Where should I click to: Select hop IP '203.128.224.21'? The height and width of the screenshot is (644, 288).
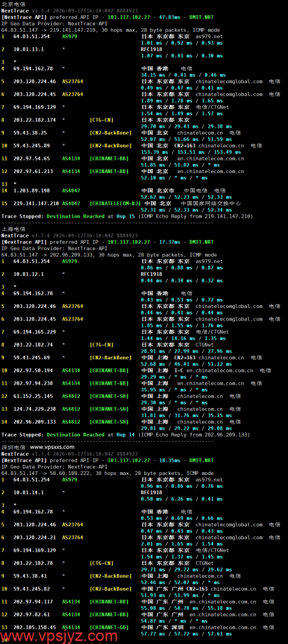click(35, 537)
